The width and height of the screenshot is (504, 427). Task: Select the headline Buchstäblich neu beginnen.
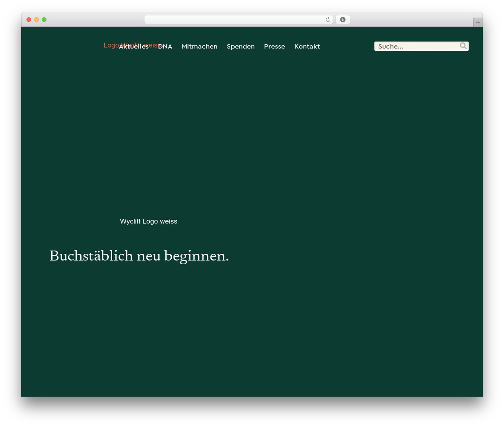(x=139, y=256)
